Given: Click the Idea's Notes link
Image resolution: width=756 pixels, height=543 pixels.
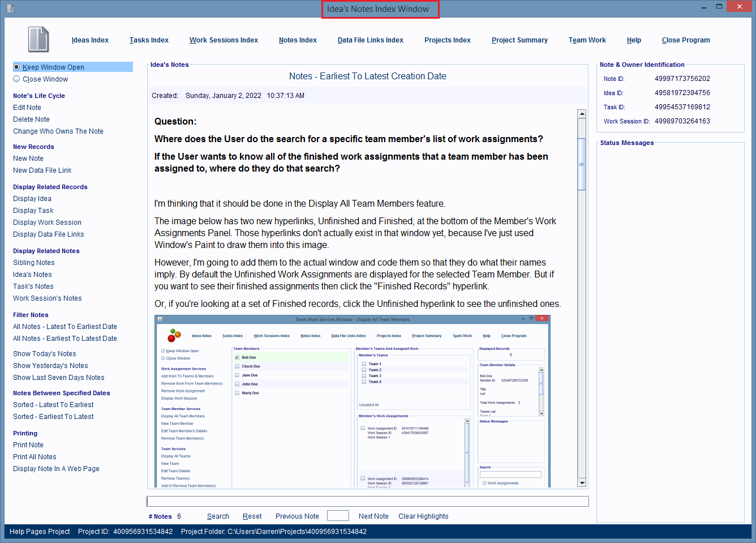Looking at the screenshot, I should coord(32,275).
